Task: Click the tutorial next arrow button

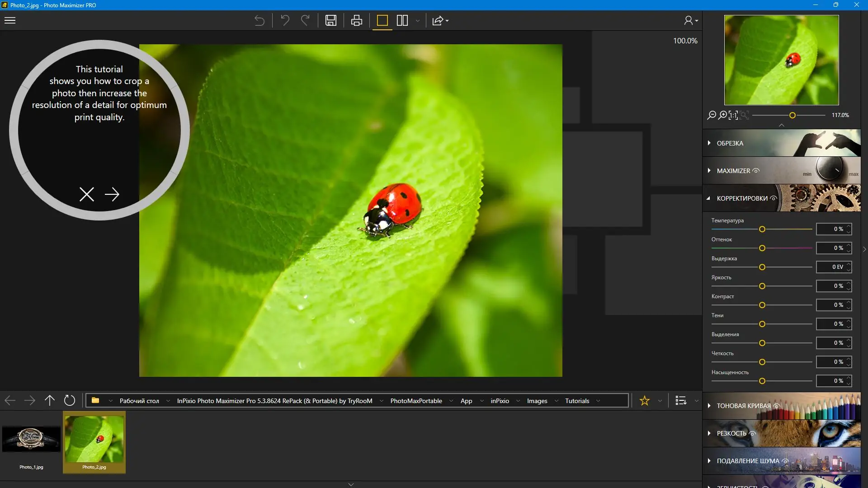Action: click(x=112, y=194)
